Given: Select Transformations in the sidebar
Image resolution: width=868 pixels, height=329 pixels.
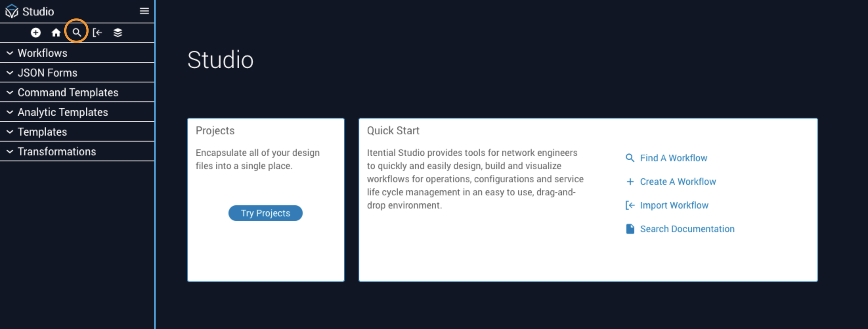Looking at the screenshot, I should pyautogui.click(x=57, y=152).
